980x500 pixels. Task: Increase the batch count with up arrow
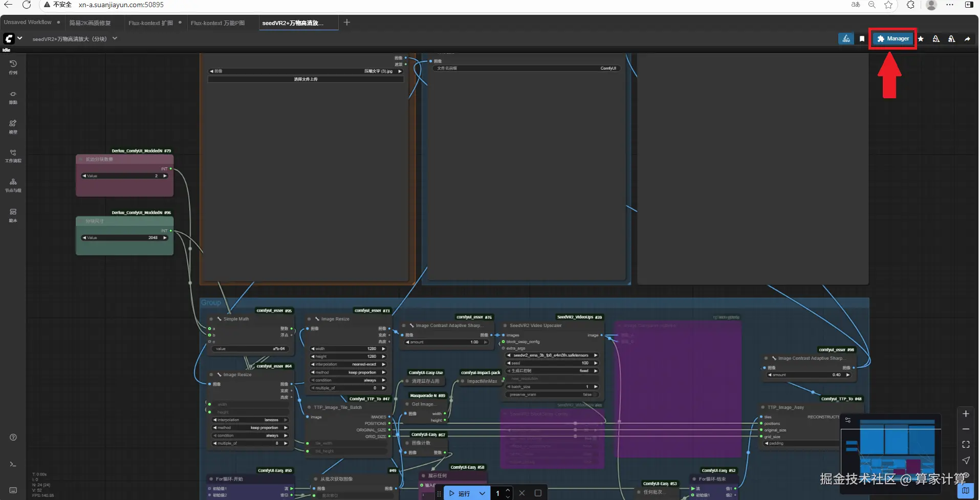click(508, 490)
